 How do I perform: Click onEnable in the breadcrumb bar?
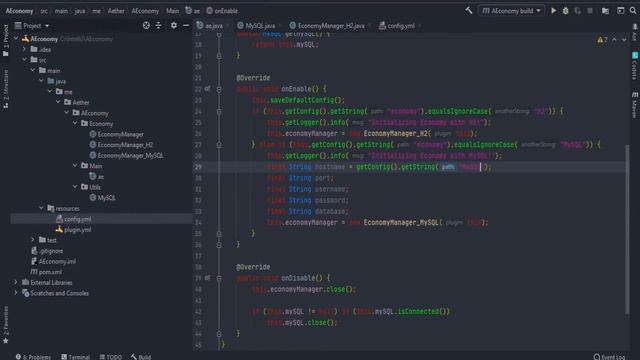222,11
